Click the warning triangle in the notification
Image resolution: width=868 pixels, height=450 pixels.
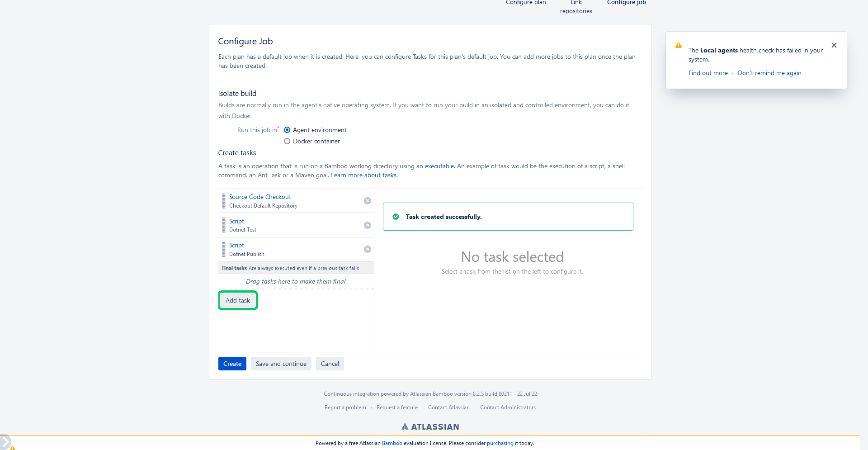(x=679, y=45)
